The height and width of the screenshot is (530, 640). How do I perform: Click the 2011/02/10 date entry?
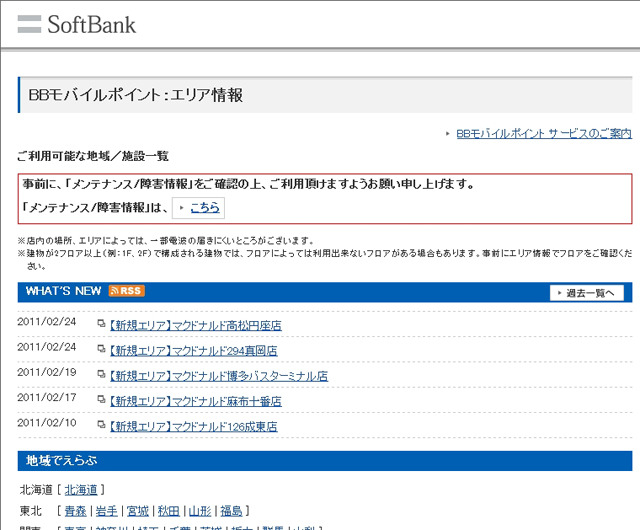tap(47, 423)
